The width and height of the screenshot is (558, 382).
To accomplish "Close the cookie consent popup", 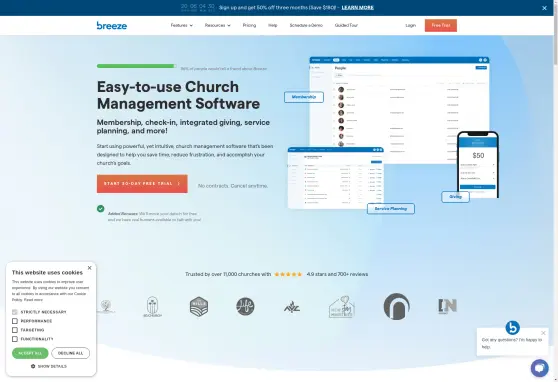I will 89,268.
